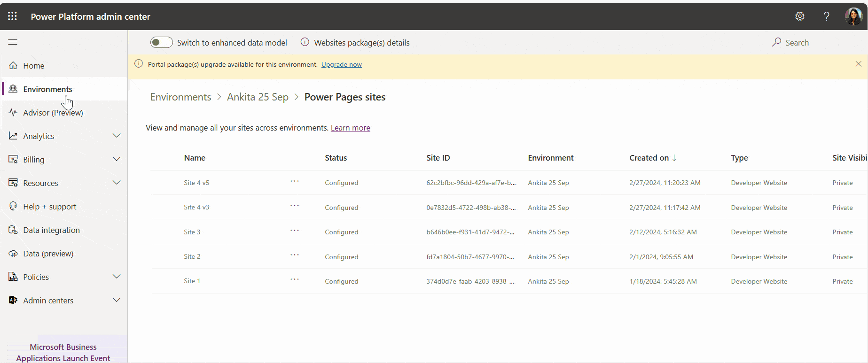Expand the Billing menu chevron
The height and width of the screenshot is (363, 868).
pos(117,159)
